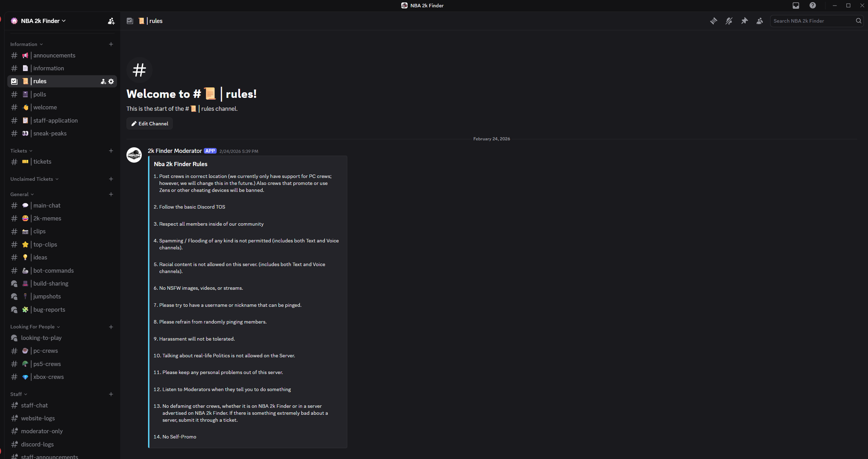Show the member list icon
Image resolution: width=868 pixels, height=459 pixels.
pyautogui.click(x=760, y=21)
